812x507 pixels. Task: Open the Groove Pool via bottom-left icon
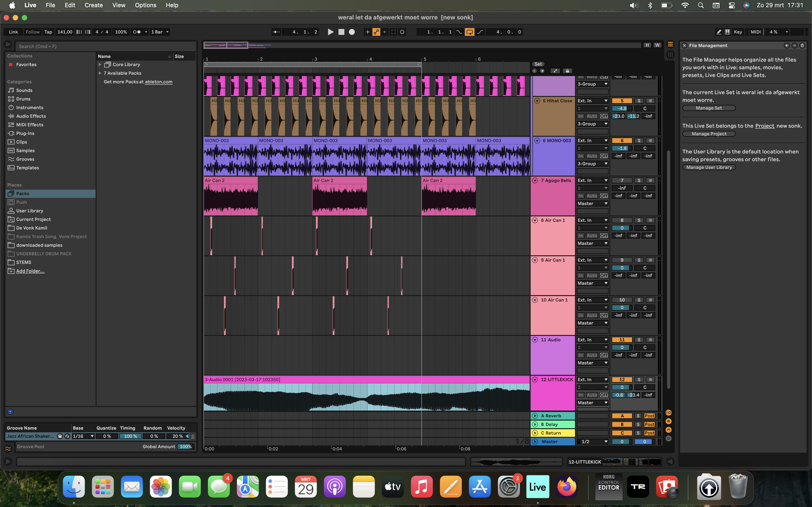tap(8, 448)
